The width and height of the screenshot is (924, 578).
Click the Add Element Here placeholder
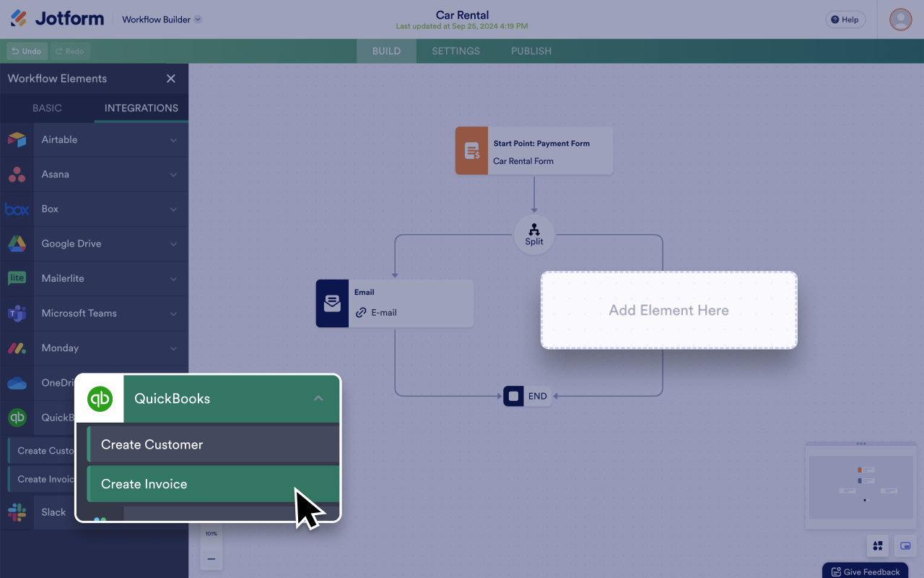(x=669, y=311)
